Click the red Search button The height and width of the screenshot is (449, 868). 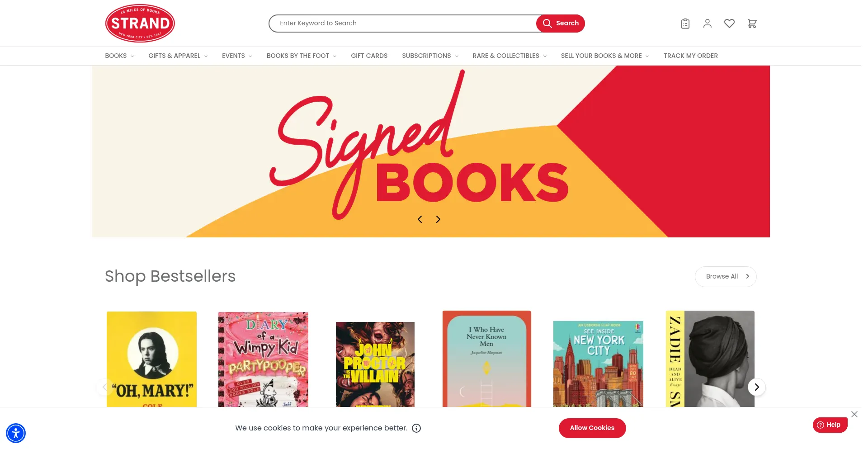(x=560, y=24)
